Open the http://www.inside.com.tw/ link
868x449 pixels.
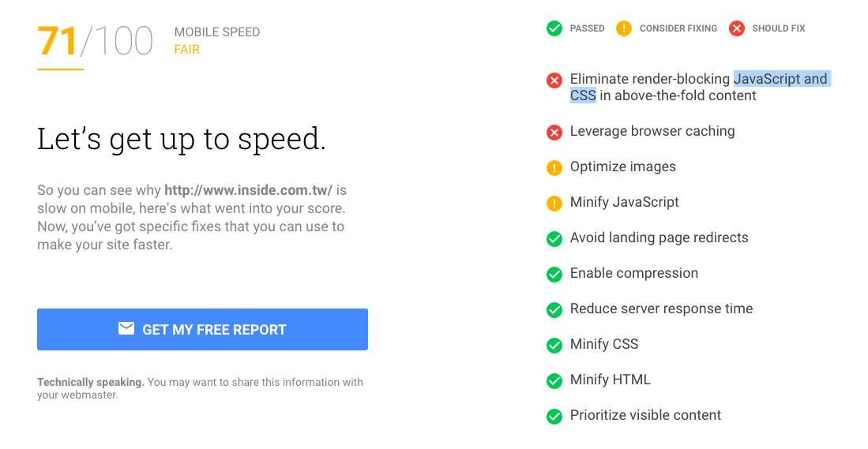coord(248,190)
